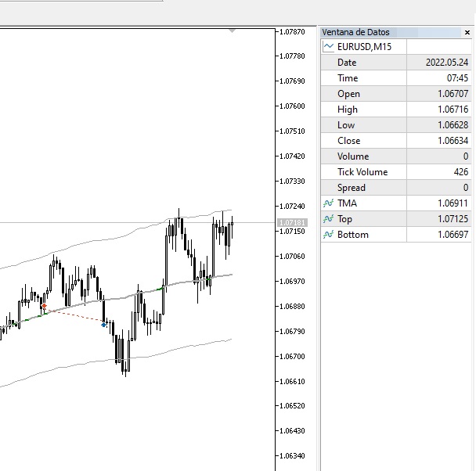Select the Low value 1.06628

pos(453,125)
